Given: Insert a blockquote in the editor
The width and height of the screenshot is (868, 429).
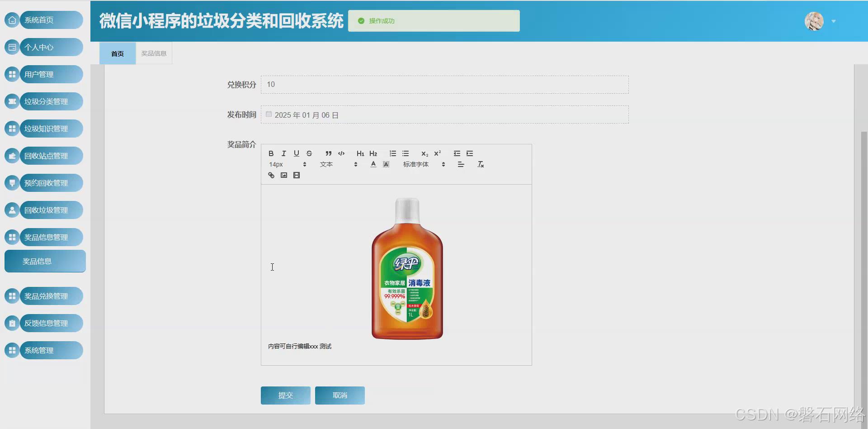Looking at the screenshot, I should point(328,153).
